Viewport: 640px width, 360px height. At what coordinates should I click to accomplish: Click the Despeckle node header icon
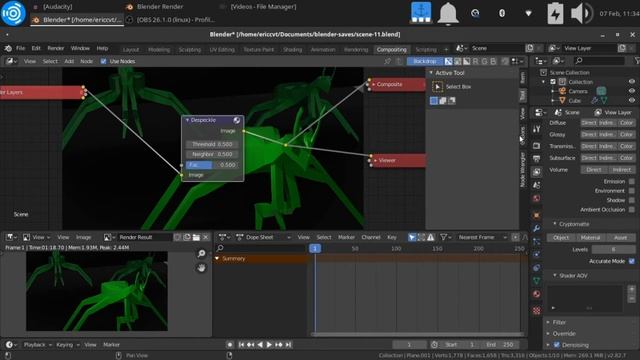tap(237, 120)
